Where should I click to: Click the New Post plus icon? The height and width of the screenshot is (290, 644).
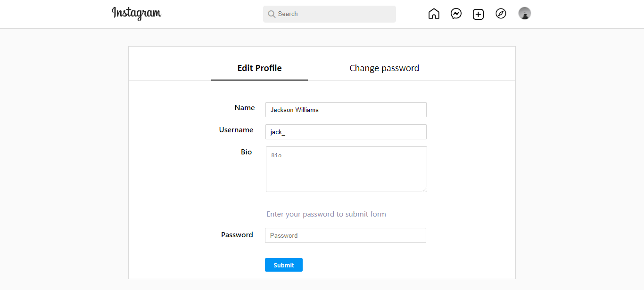coord(478,14)
